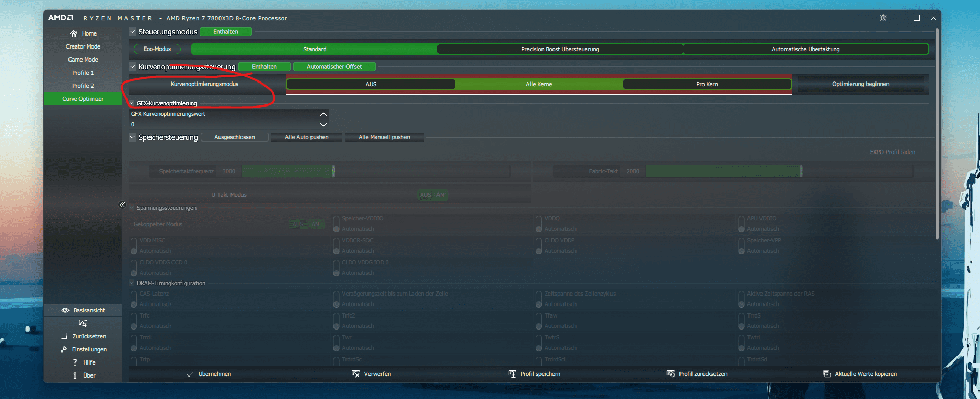Collapse the Speichersteuerung section

[132, 137]
